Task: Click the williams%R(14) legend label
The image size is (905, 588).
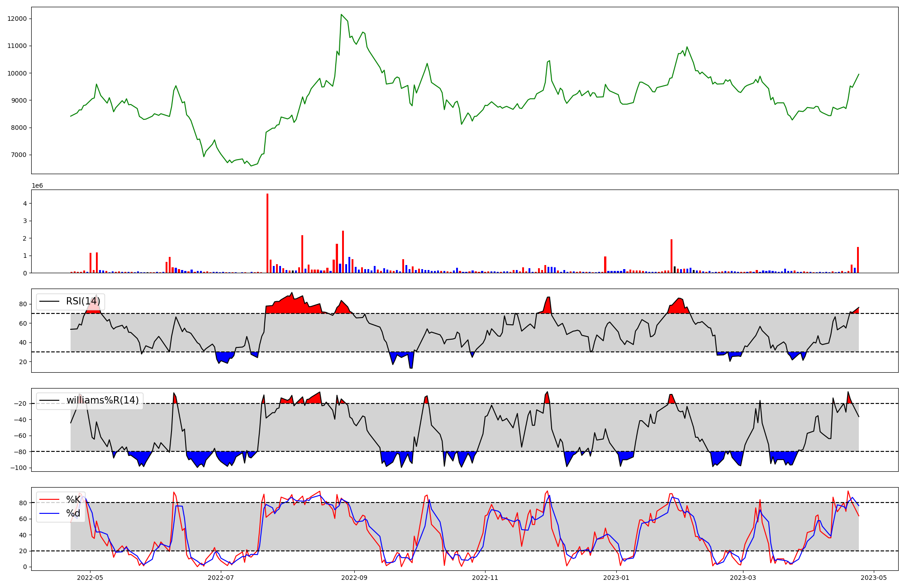Action: (x=102, y=400)
